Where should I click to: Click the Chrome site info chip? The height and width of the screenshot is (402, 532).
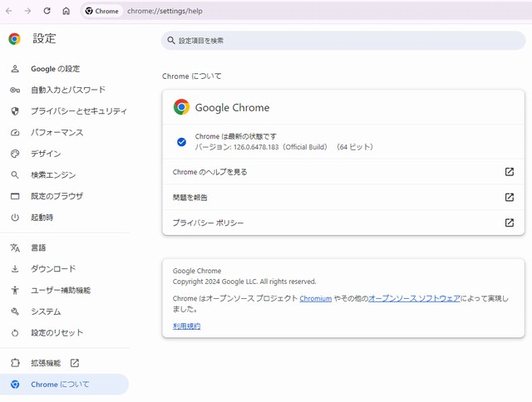pos(101,11)
